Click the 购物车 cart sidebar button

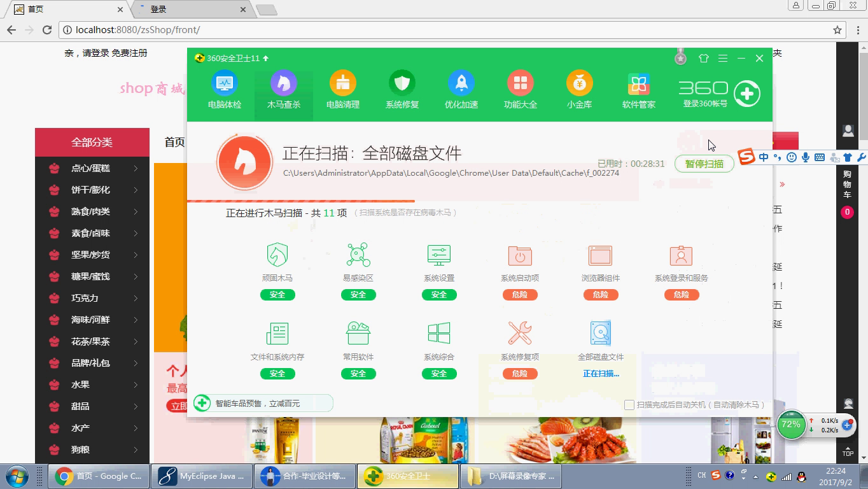(847, 185)
